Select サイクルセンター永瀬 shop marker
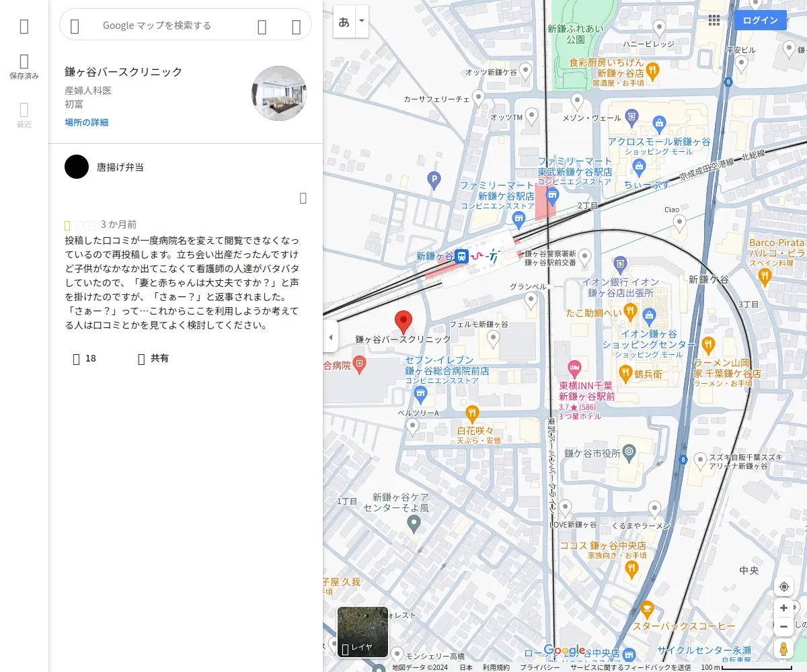 point(629,654)
